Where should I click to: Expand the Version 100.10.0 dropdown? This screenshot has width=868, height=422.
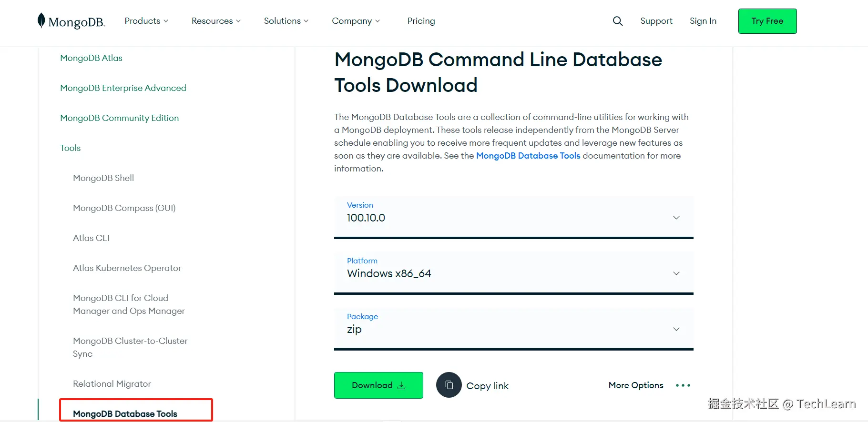click(513, 217)
